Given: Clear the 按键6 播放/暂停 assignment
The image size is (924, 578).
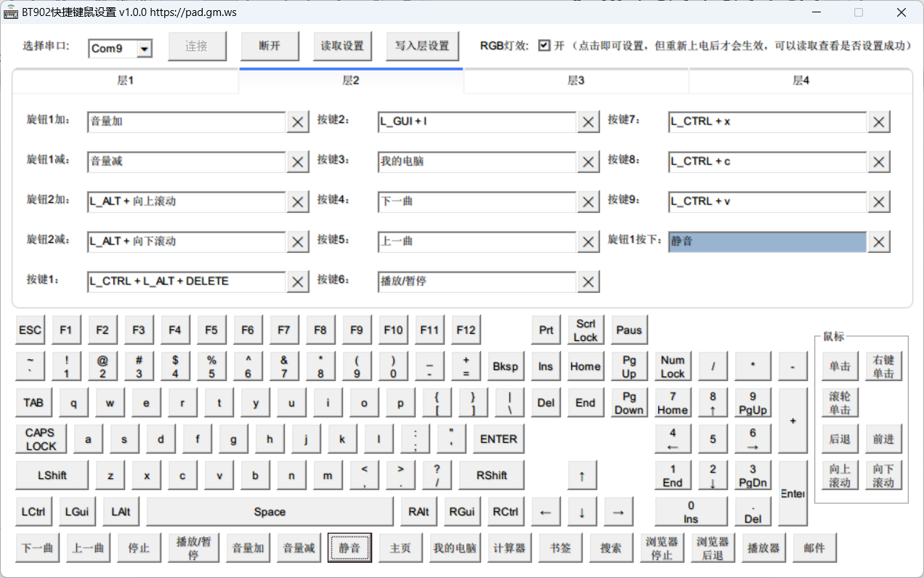Looking at the screenshot, I should click(x=588, y=282).
